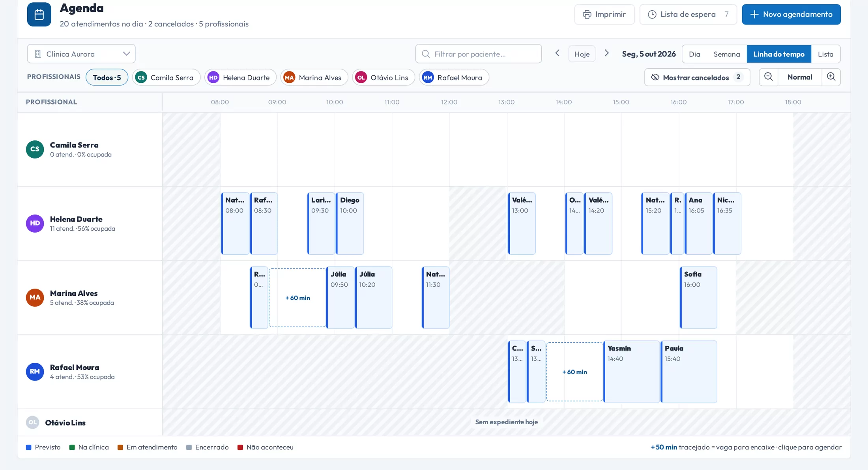Toggle Otávio Lins professional filter chip

point(383,77)
